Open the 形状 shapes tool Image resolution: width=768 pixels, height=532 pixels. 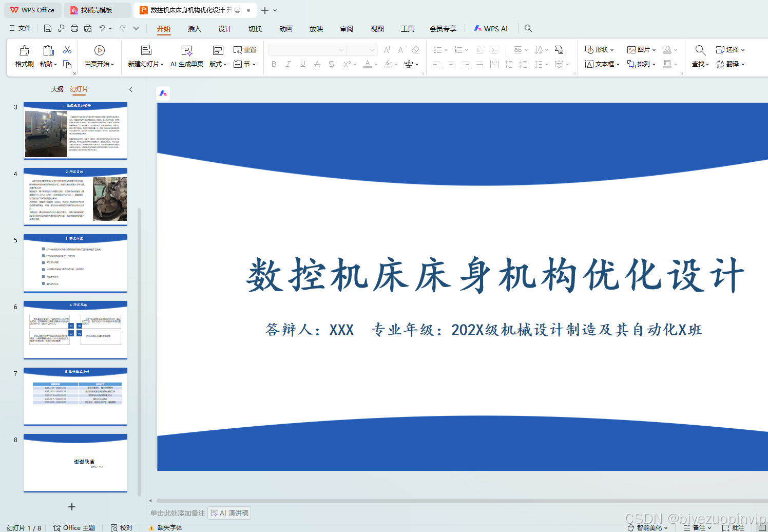pos(598,49)
